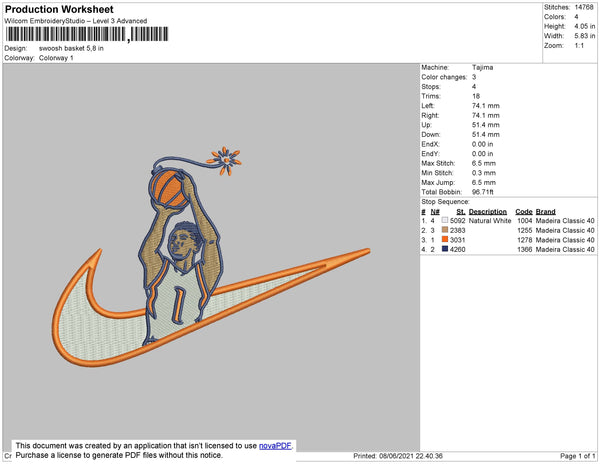Click the Total Bobbin value 96.71ft
This screenshot has width=600, height=464.
(483, 192)
